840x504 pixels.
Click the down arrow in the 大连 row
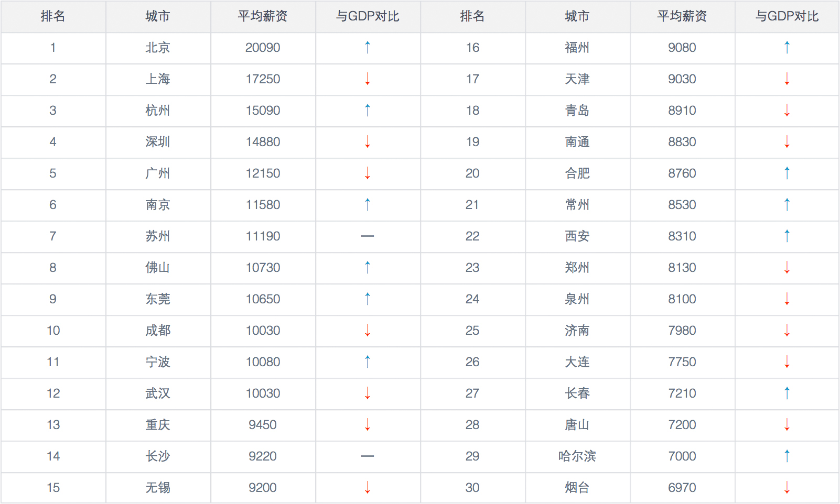click(787, 362)
